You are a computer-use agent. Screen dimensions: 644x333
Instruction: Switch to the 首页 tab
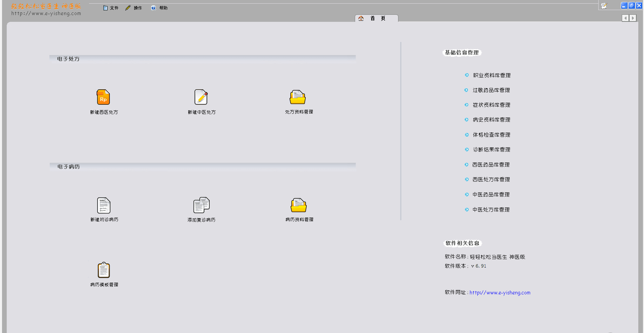point(377,18)
